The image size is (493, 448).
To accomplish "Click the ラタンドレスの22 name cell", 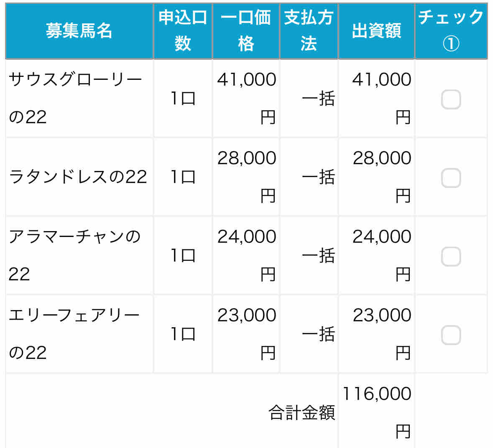I will (79, 177).
